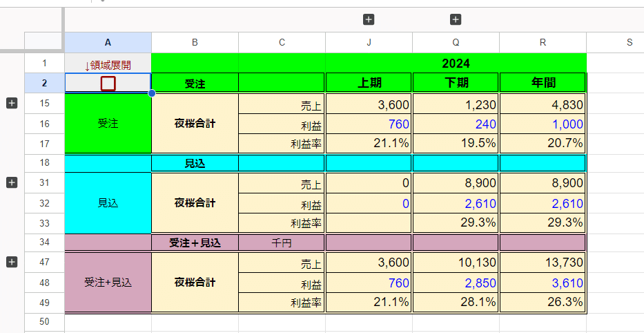
Task: Expand hidden rows above row 47
Action: coord(12,262)
